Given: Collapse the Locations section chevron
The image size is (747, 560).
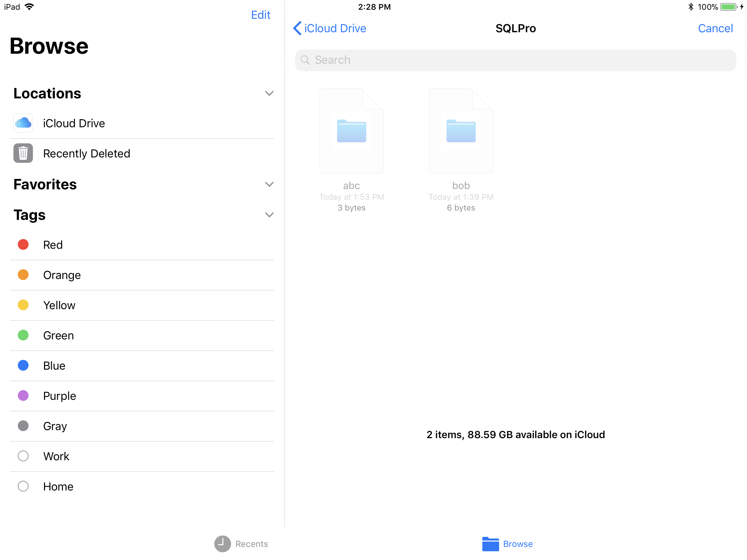Looking at the screenshot, I should pyautogui.click(x=269, y=94).
